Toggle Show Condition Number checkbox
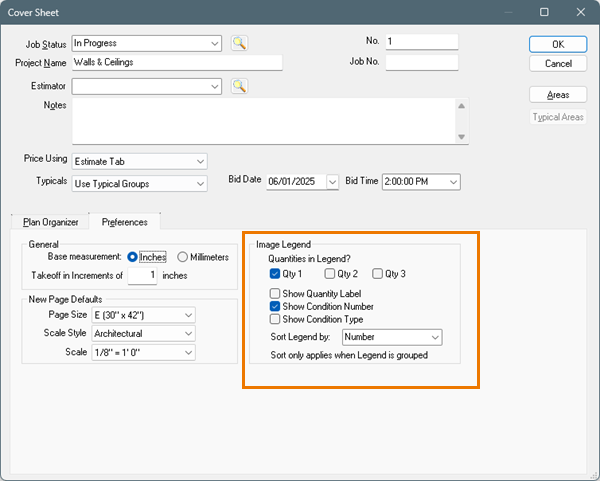 [x=275, y=306]
